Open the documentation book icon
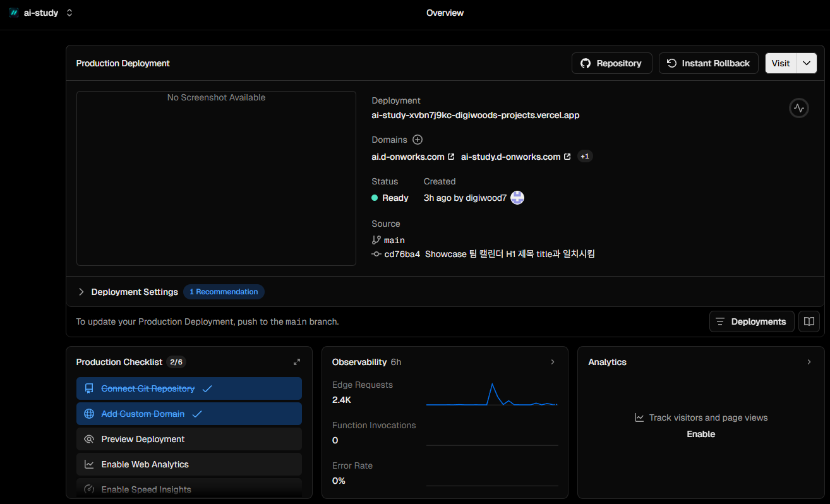 809,321
